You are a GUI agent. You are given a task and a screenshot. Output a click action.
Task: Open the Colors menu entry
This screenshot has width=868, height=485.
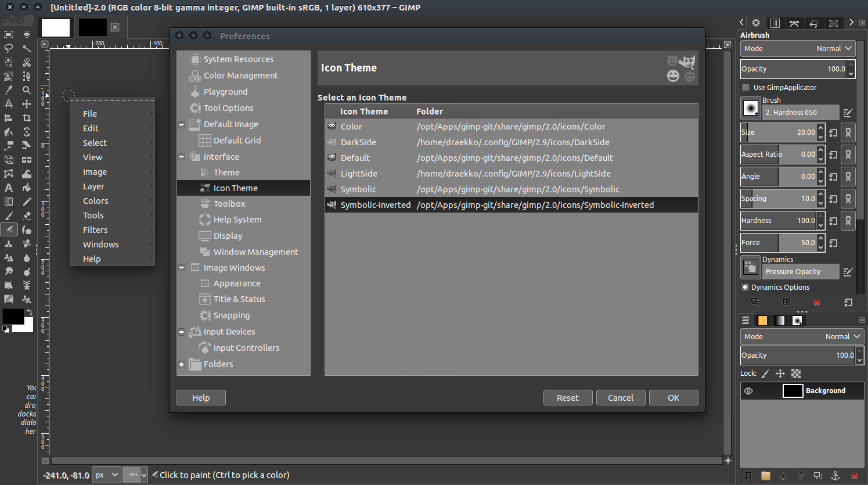[x=112, y=201]
